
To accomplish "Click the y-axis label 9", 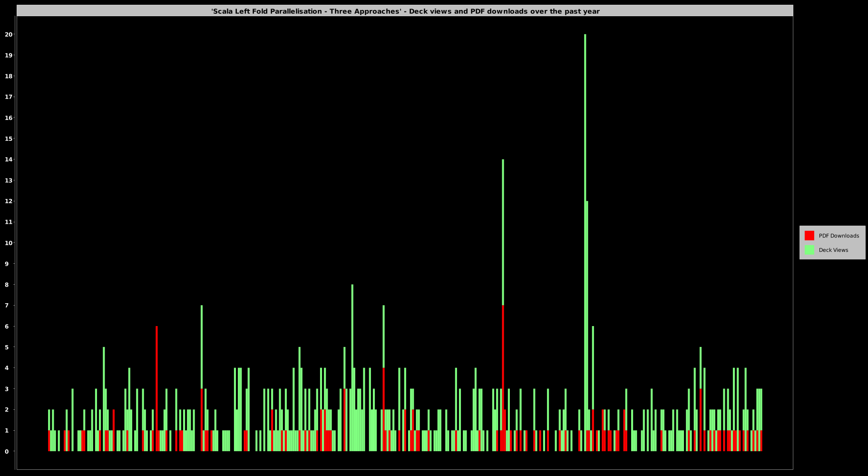I will (7, 264).
